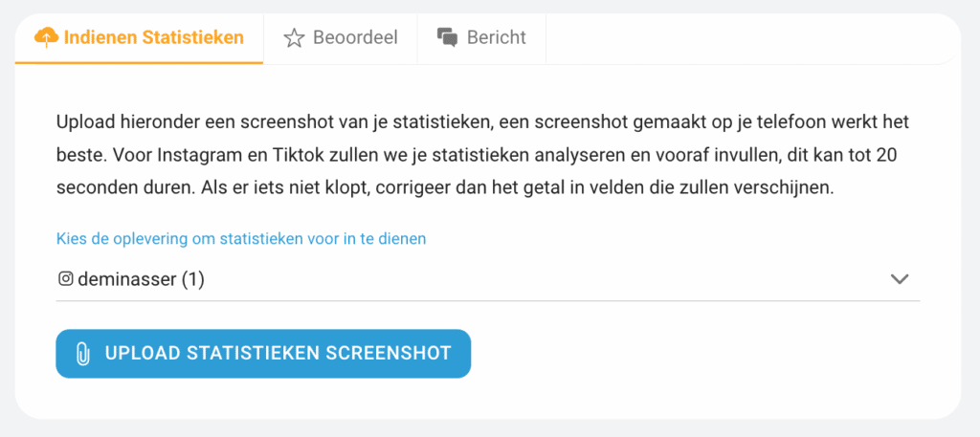980x437 pixels.
Task: Expand the dropdown with the chevron arrow
Action: click(x=900, y=279)
